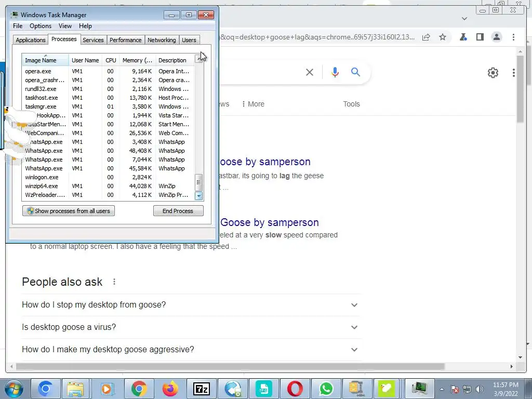
Task: Open the File Explorer taskbar icon
Action: click(x=75, y=389)
